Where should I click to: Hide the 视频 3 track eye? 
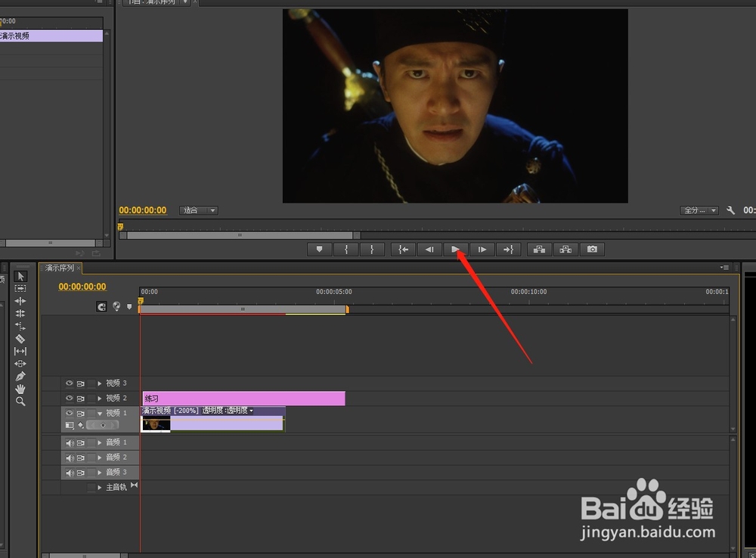tap(69, 383)
